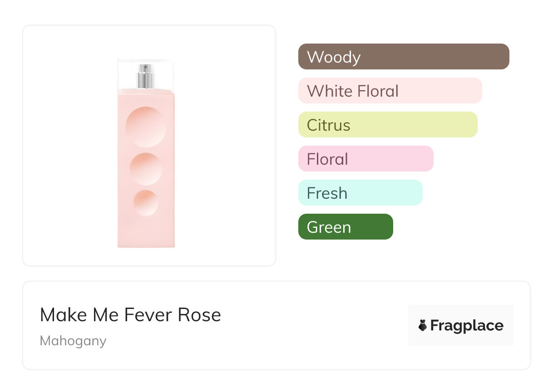Click the Mahogany brand name
The width and height of the screenshot is (553, 392).
[73, 341]
